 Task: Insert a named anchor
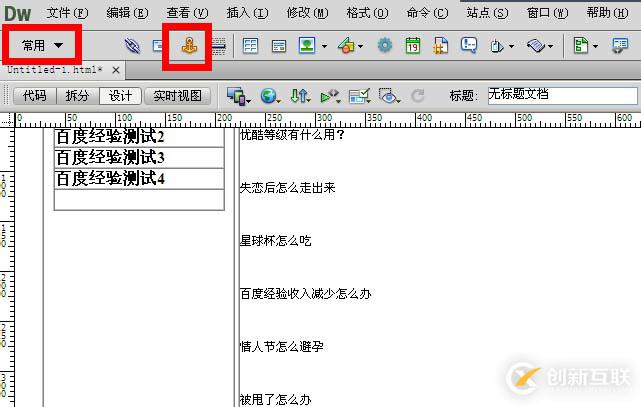tap(189, 45)
